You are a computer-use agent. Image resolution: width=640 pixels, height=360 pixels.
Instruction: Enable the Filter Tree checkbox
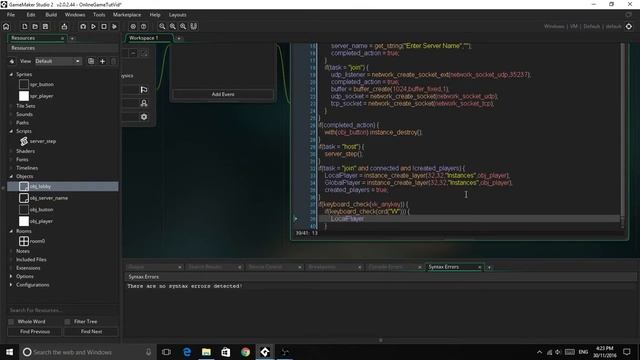point(67,322)
